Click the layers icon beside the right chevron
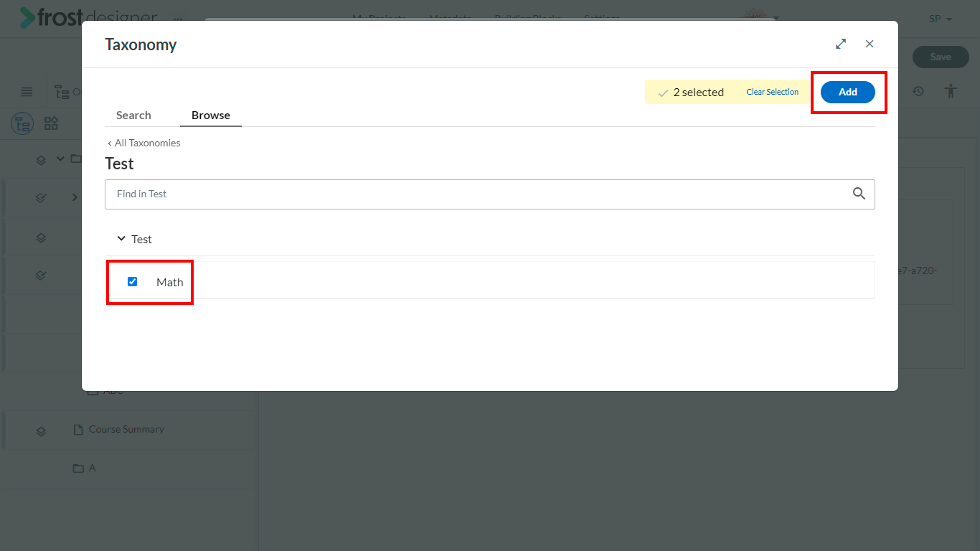This screenshot has width=980, height=551. pyautogui.click(x=41, y=198)
